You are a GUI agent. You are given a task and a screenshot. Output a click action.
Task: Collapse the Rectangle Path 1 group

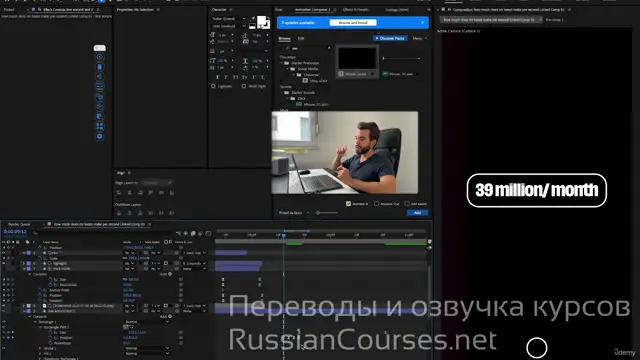[x=40, y=327]
